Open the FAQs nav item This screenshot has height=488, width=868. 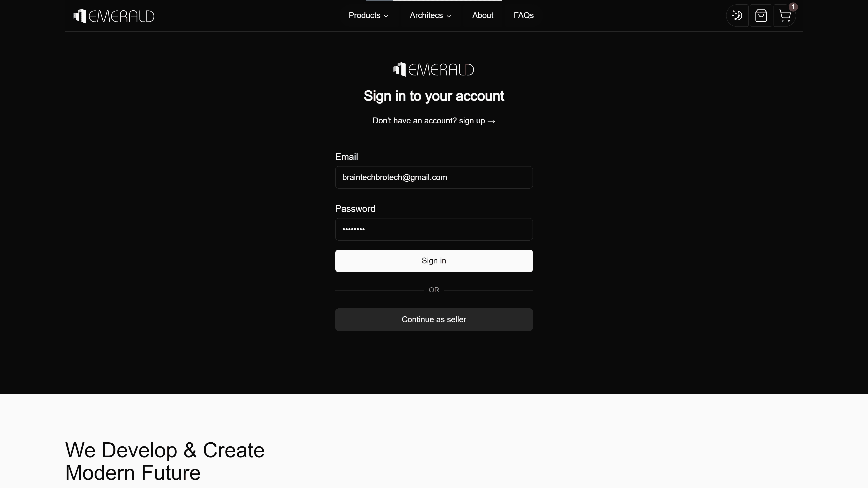pyautogui.click(x=523, y=16)
